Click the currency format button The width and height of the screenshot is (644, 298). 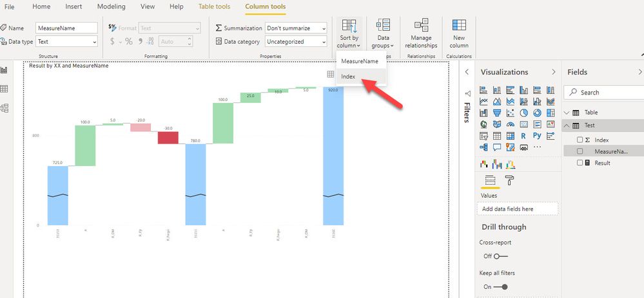tap(113, 41)
